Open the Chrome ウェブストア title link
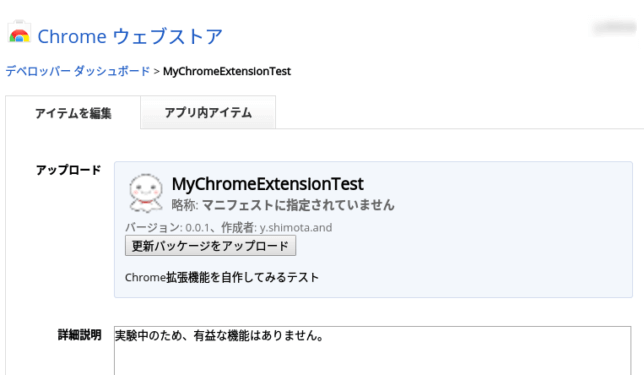The height and width of the screenshot is (375, 644). pyautogui.click(x=130, y=37)
